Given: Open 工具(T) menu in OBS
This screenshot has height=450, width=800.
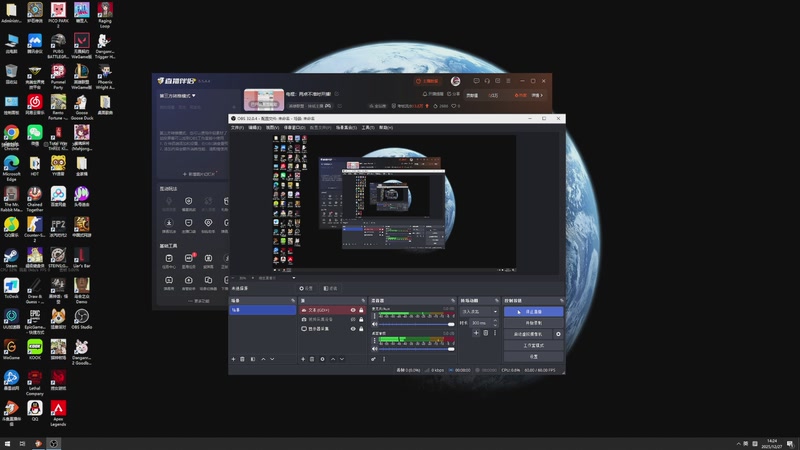Looking at the screenshot, I should 368,128.
